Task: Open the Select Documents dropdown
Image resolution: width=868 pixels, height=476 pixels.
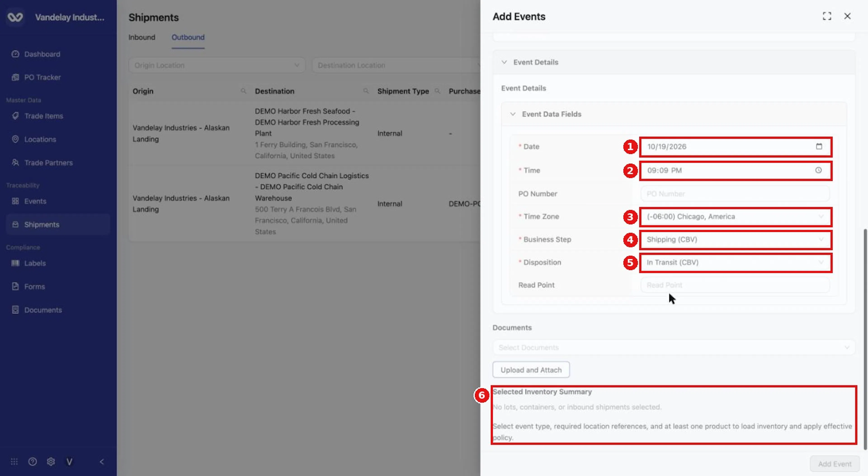Action: tap(674, 348)
